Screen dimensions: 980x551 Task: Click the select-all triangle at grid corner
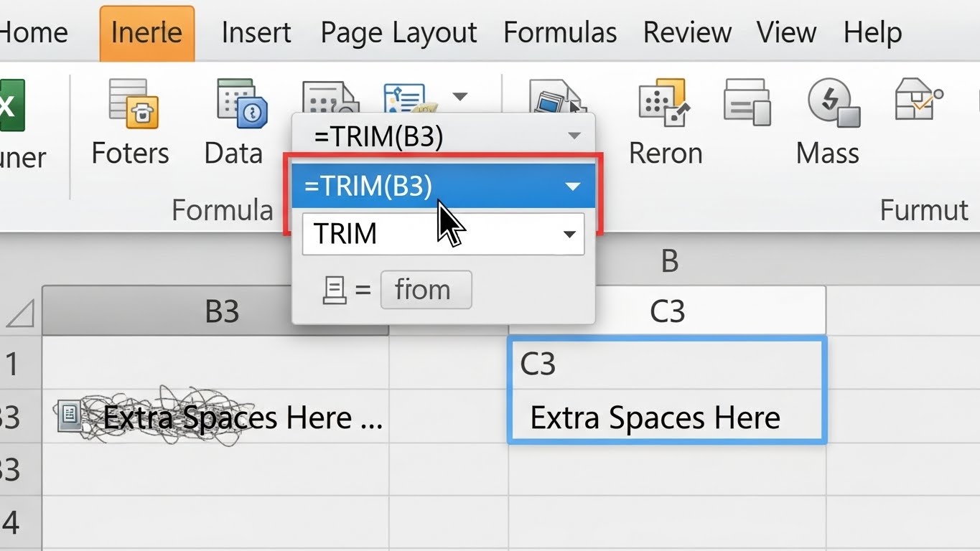pyautogui.click(x=20, y=314)
